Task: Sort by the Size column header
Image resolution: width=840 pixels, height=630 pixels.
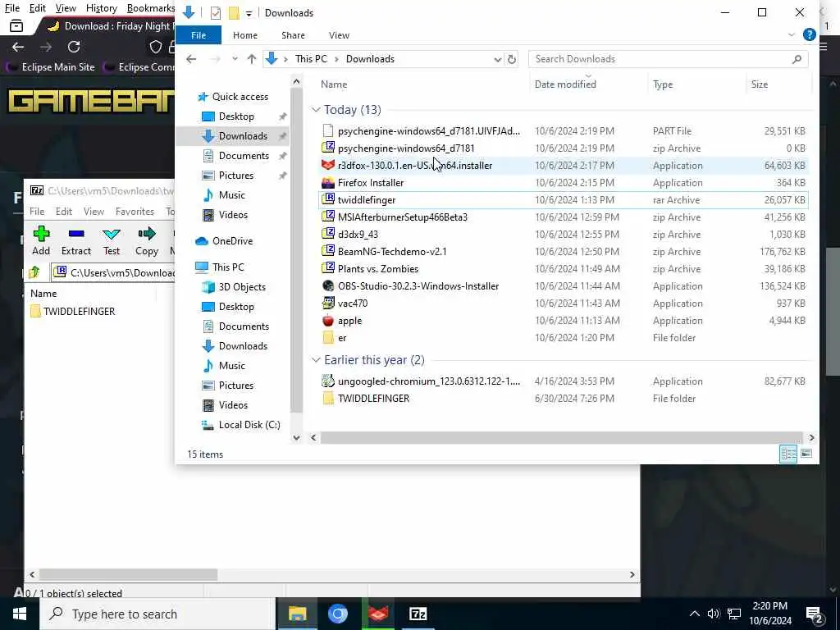Action: 759,84
